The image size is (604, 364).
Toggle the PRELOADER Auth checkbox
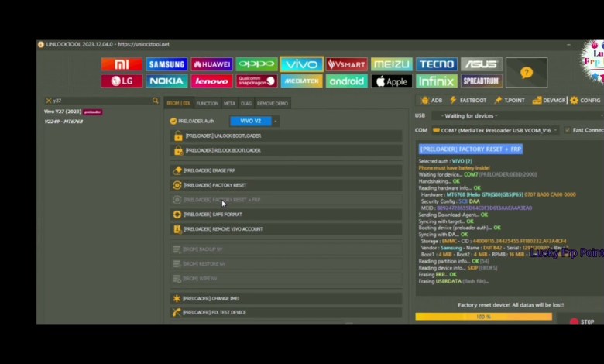point(173,121)
